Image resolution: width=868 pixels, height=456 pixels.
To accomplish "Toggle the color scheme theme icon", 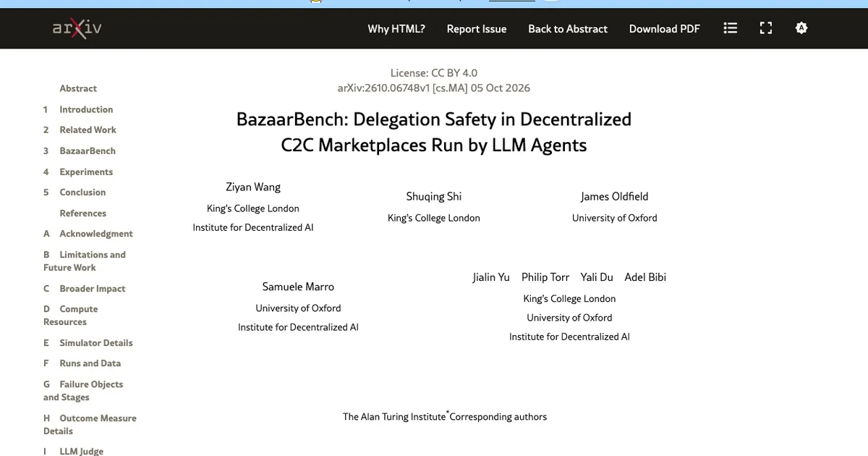I will [x=801, y=28].
